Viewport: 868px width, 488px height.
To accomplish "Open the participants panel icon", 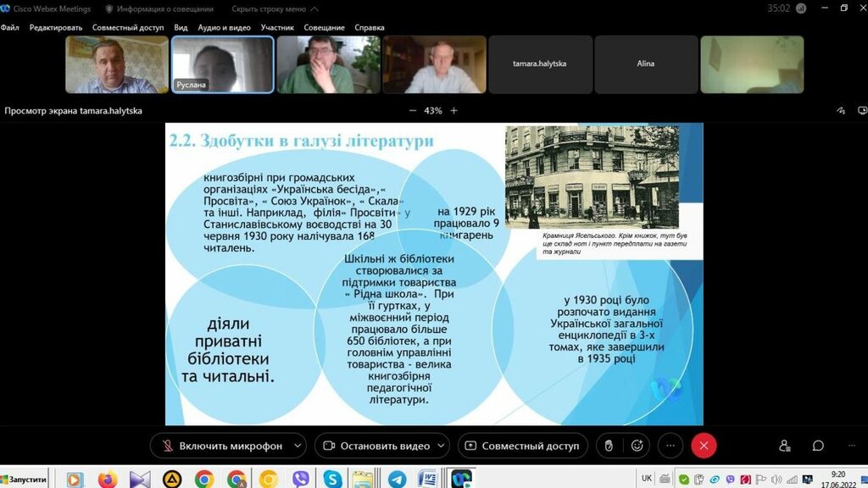I will [x=785, y=446].
